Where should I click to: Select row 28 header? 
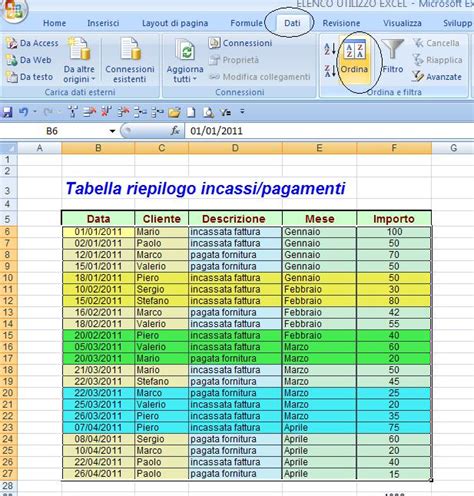(x=8, y=485)
